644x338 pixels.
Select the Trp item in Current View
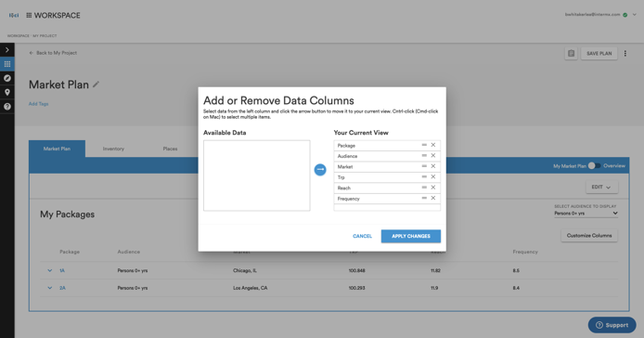387,177
